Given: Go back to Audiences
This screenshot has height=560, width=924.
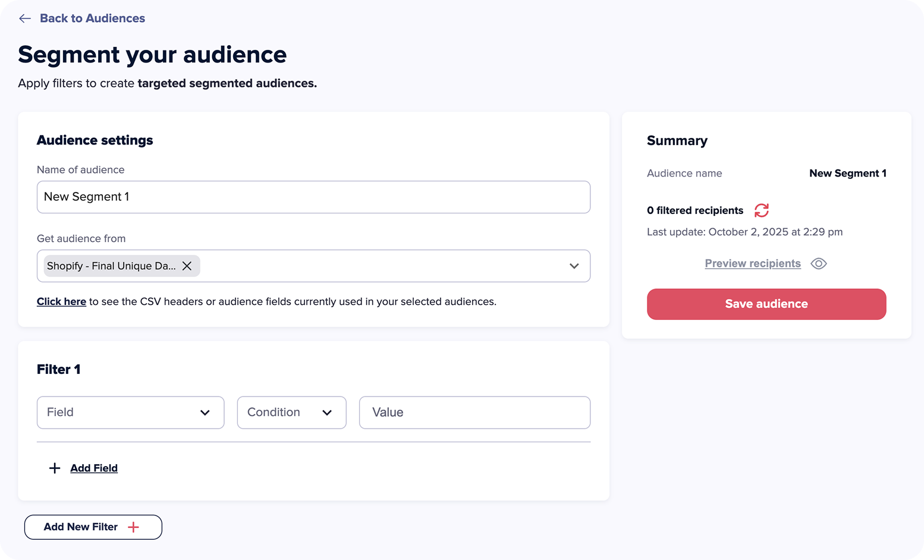Looking at the screenshot, I should pyautogui.click(x=92, y=18).
